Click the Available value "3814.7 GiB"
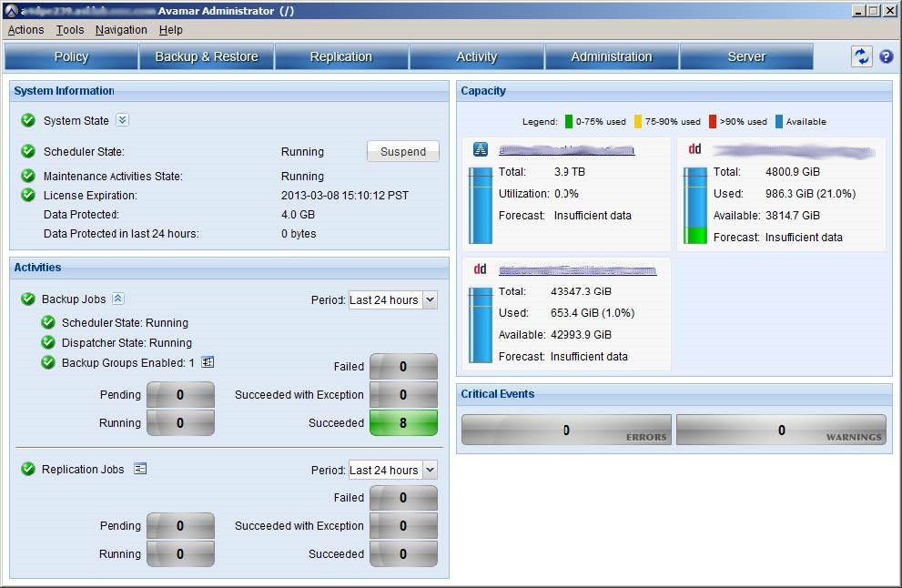Screen dimensions: 902x588 (x=793, y=215)
